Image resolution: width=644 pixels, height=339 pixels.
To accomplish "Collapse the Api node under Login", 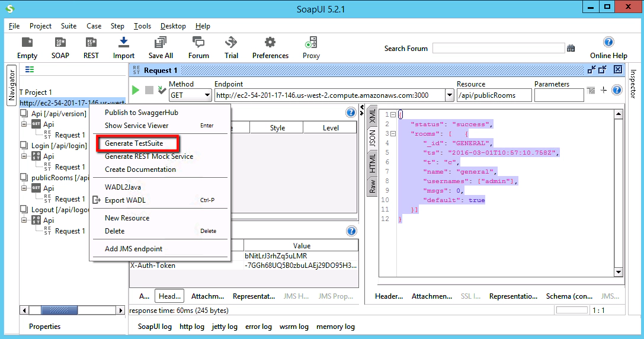I will coord(24,156).
